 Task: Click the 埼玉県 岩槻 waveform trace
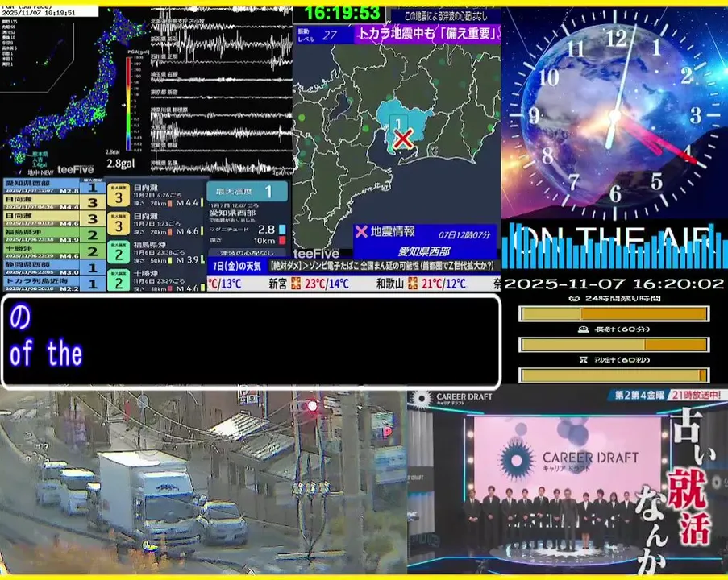tap(221, 78)
